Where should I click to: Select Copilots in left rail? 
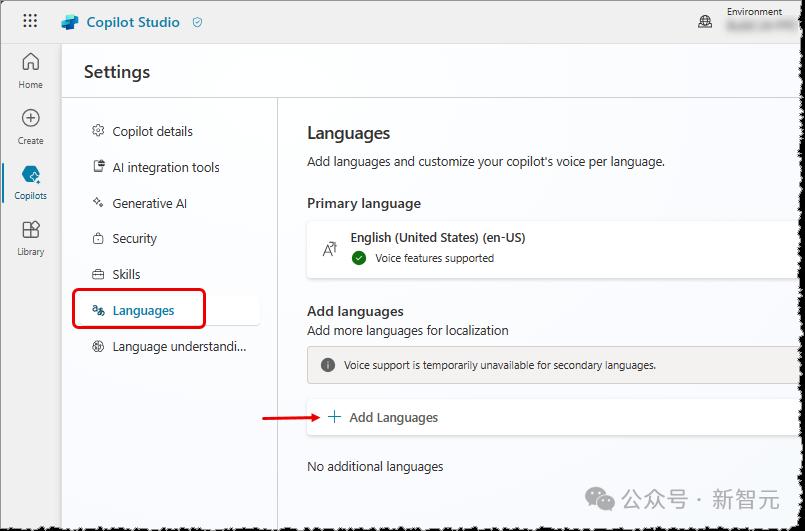tap(31, 183)
